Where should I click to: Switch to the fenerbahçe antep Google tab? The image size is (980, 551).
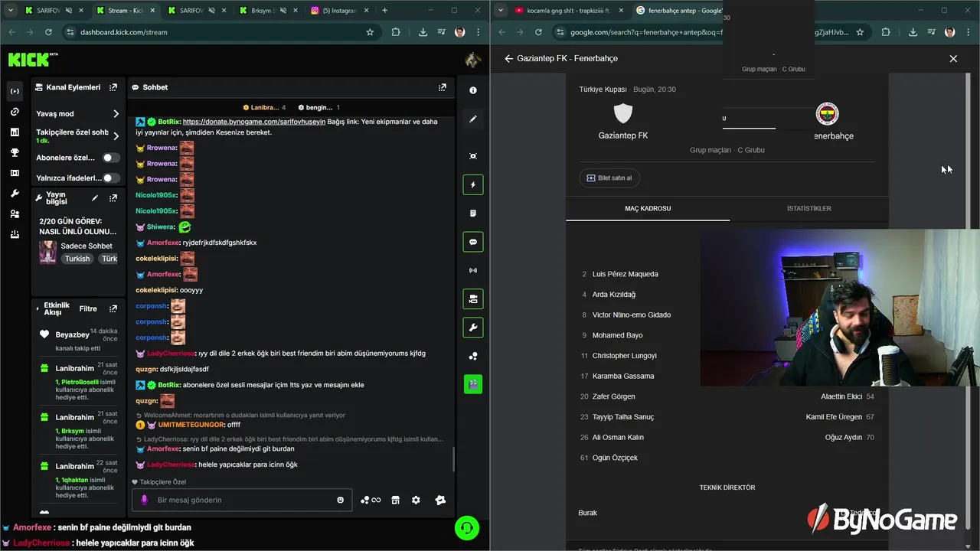coord(685,11)
